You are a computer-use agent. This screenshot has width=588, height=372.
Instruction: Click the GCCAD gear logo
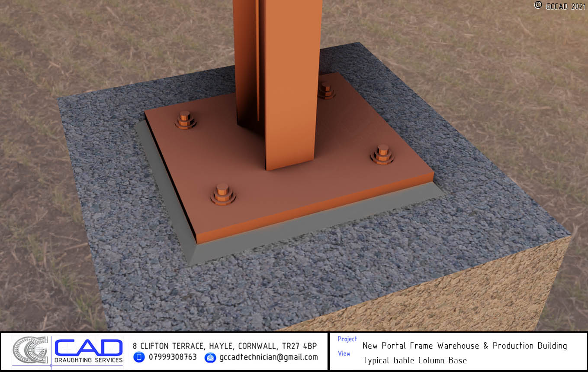click(x=30, y=350)
